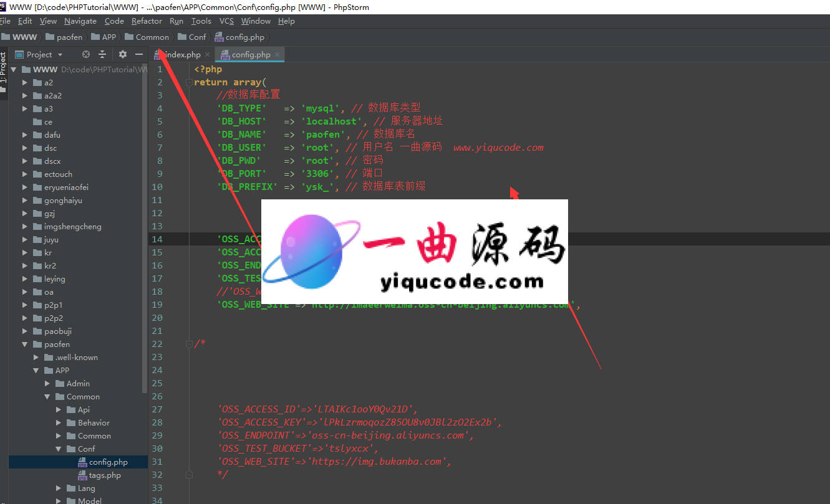Open the Code menu
Image resolution: width=830 pixels, height=504 pixels.
[x=114, y=21]
